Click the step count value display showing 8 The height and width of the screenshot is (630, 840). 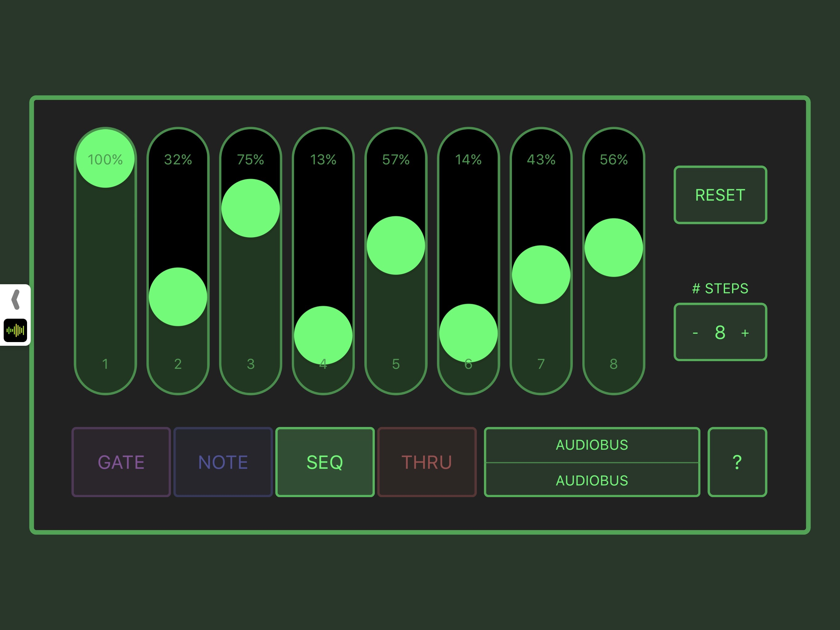(720, 332)
